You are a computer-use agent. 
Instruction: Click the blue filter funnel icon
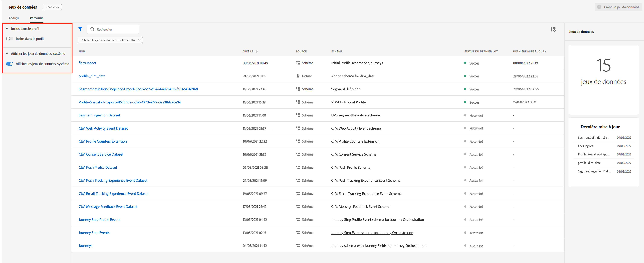(80, 29)
